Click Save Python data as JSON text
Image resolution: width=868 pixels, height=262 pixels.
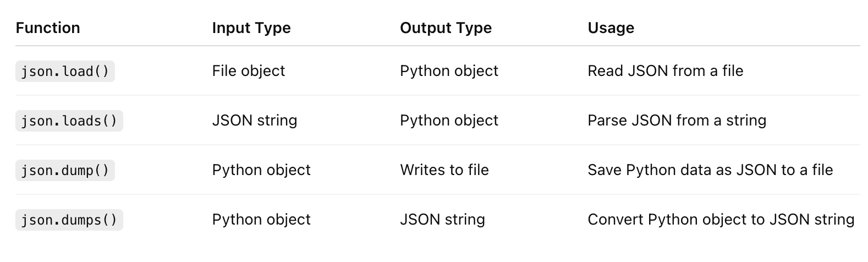tap(710, 170)
